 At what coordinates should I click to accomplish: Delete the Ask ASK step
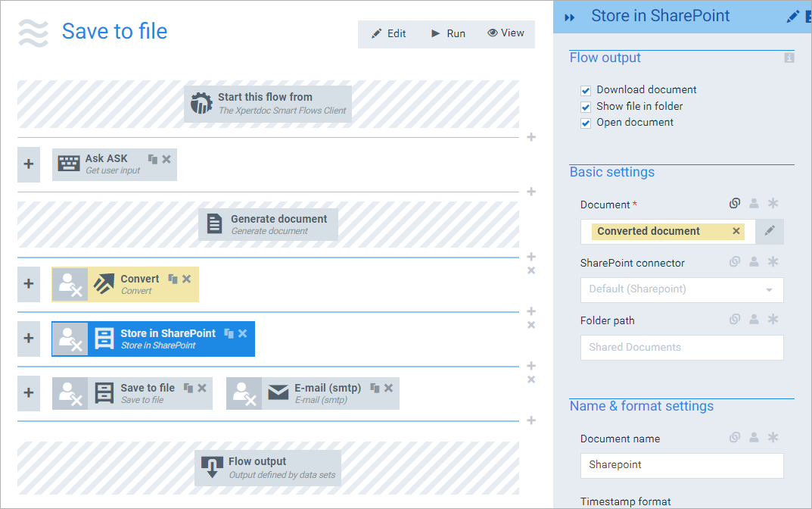coord(166,159)
